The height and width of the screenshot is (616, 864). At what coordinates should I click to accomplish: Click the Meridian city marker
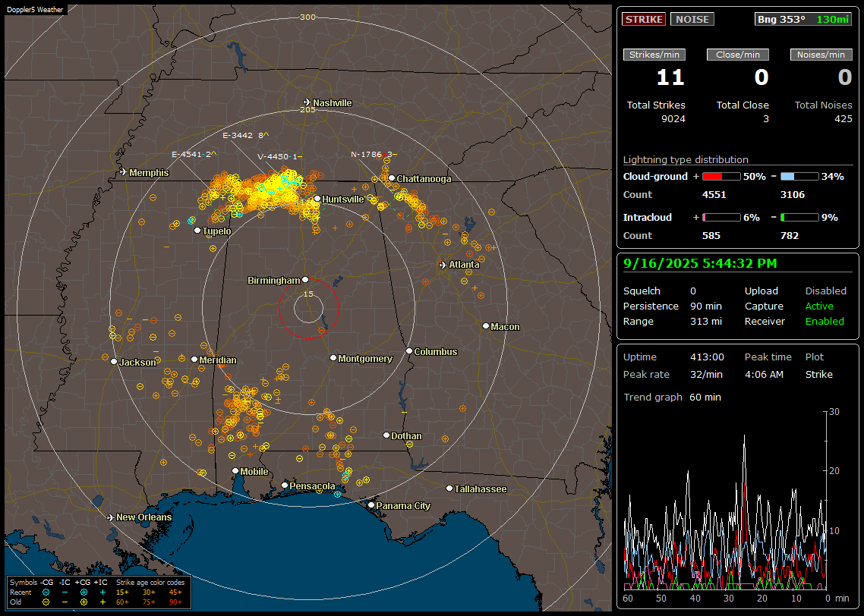pos(194,360)
